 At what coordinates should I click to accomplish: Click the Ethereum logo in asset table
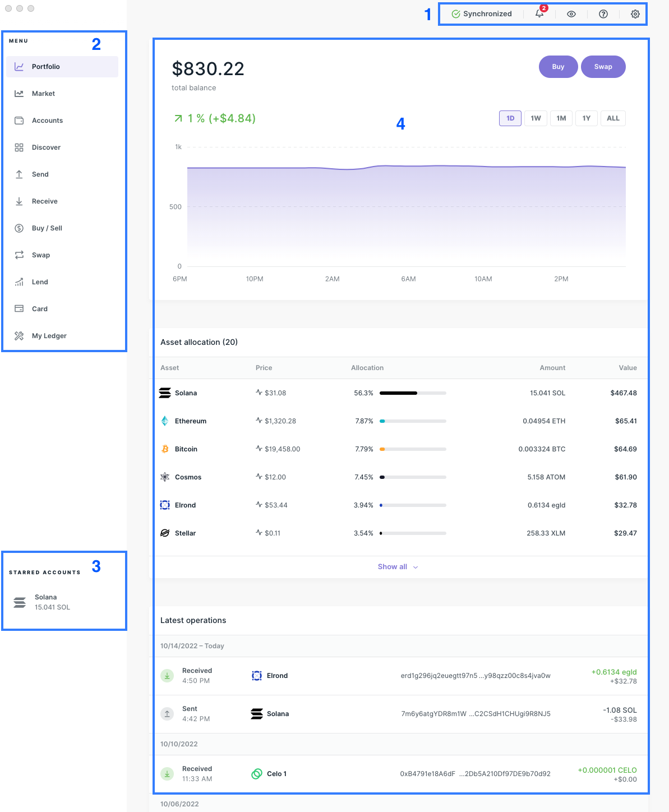point(165,421)
